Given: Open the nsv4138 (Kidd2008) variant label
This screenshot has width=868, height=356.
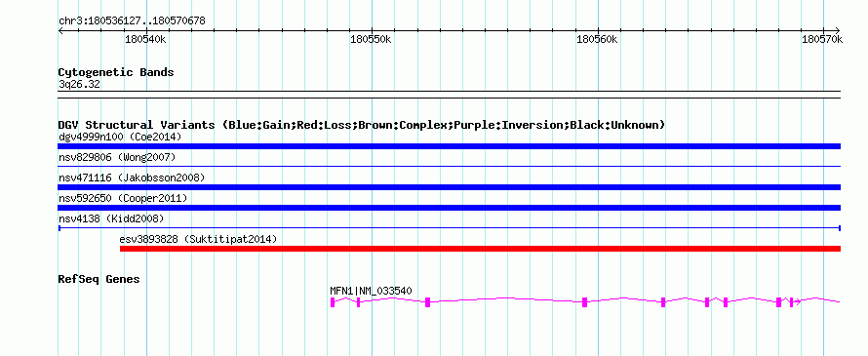Looking at the screenshot, I should pos(111,218).
